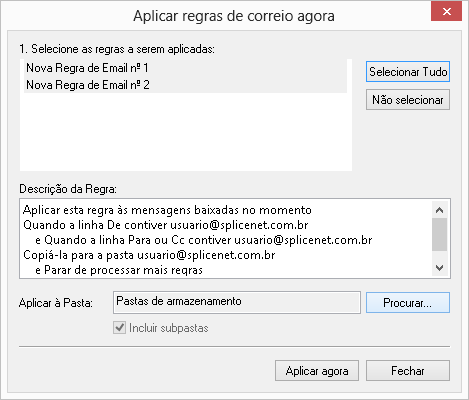469x400 pixels.
Task: Click the email address in the Para ou Cc line
Action: [x=303, y=240]
